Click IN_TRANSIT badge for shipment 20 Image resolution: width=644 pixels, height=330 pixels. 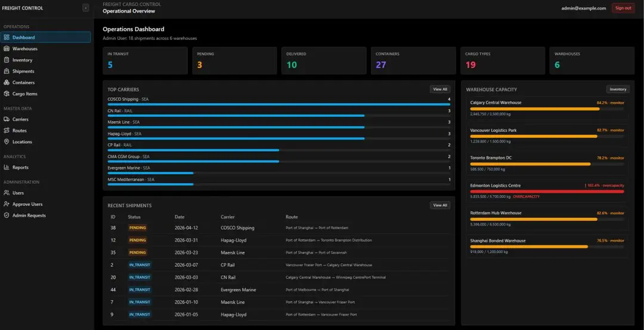coord(140,278)
